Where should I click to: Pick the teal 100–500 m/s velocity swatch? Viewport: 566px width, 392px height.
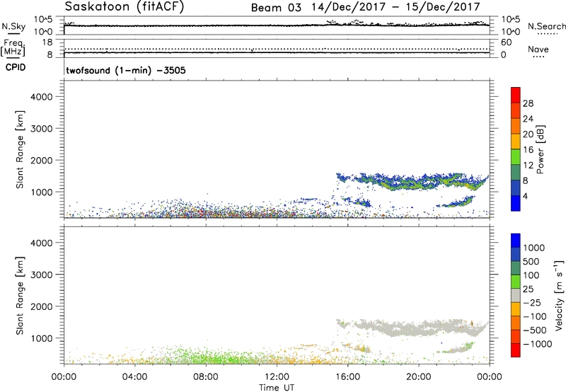tap(516, 268)
